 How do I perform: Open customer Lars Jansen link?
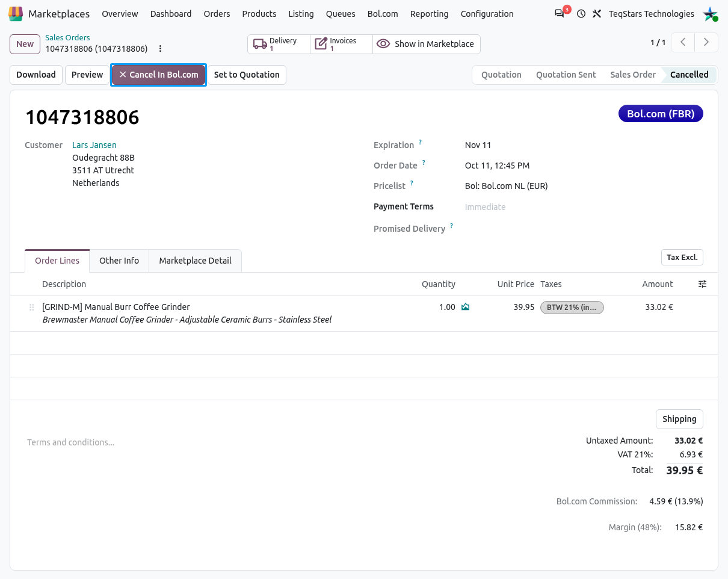tap(94, 145)
